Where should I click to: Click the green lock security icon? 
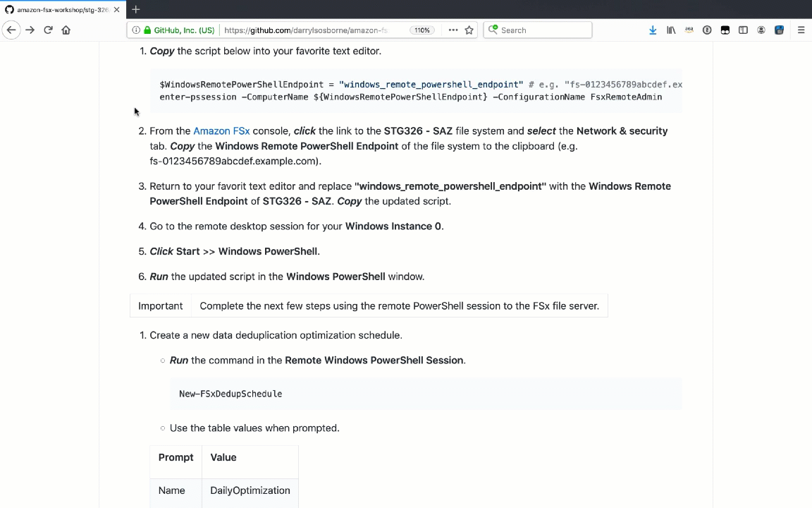tap(147, 30)
